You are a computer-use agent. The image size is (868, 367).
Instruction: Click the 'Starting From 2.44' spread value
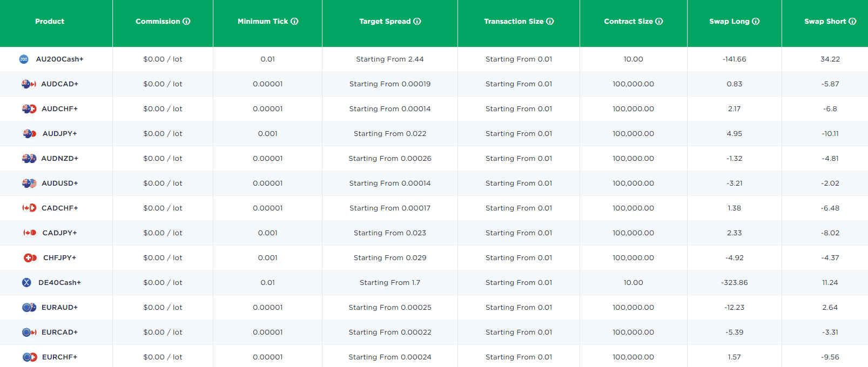pos(390,59)
